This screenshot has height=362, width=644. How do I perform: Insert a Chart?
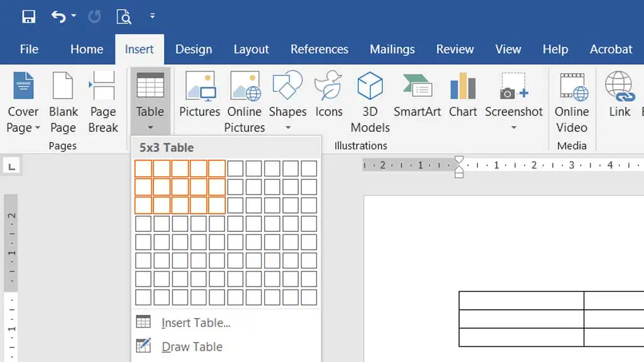pyautogui.click(x=463, y=94)
